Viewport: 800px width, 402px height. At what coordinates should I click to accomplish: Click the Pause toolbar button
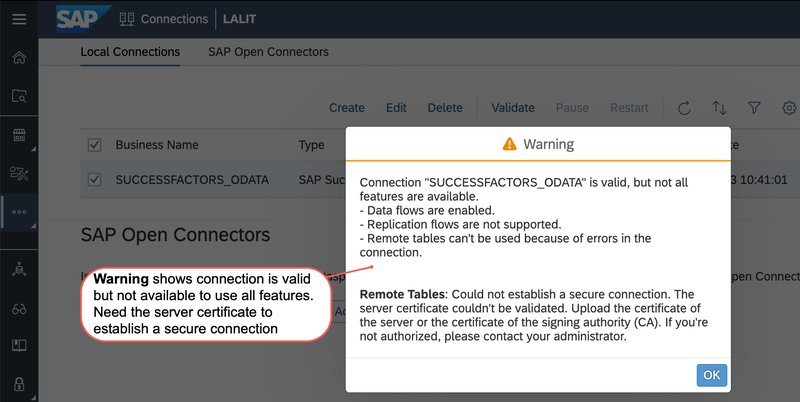point(572,108)
